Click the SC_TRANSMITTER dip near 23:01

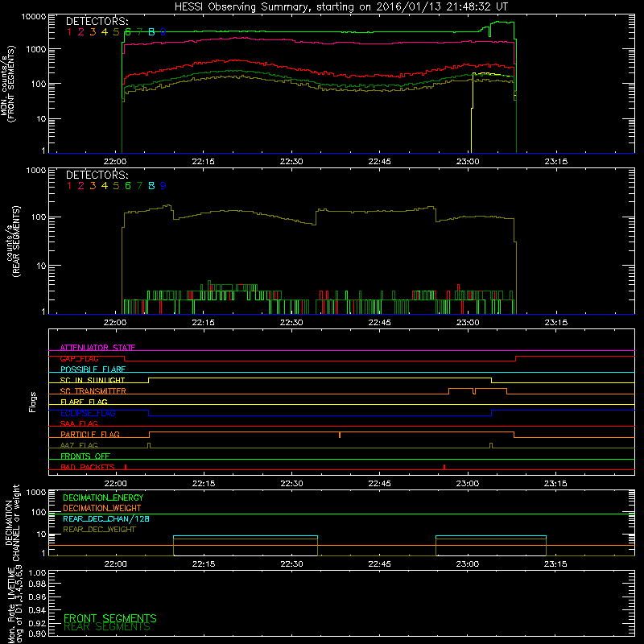(x=474, y=391)
